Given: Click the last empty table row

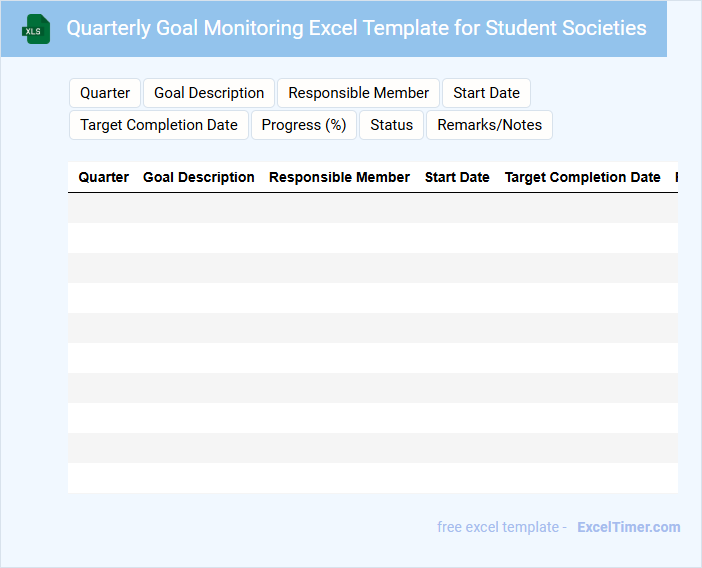Looking at the screenshot, I should (372, 478).
